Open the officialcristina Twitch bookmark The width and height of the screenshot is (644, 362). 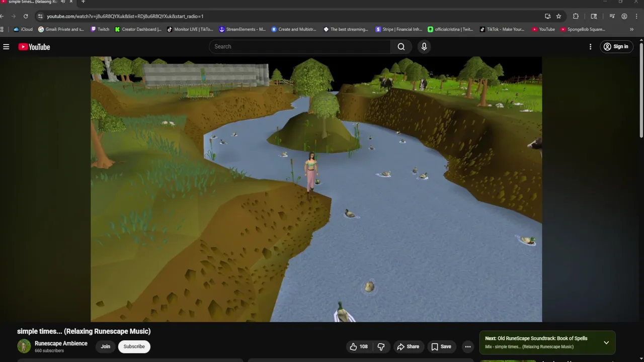coord(450,29)
